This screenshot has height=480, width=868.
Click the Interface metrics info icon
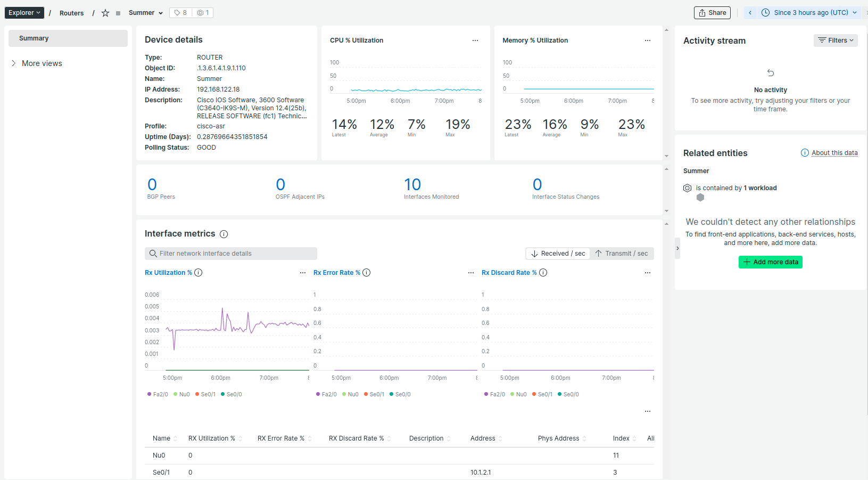[x=224, y=234]
